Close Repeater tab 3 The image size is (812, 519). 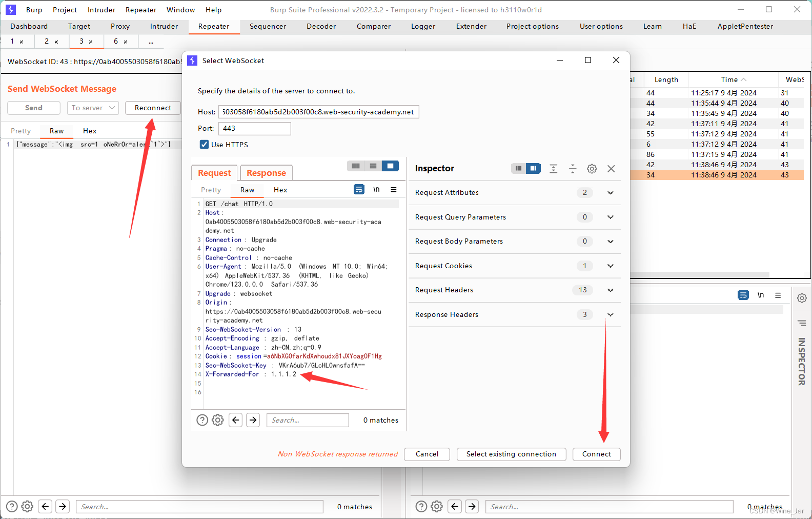(91, 42)
